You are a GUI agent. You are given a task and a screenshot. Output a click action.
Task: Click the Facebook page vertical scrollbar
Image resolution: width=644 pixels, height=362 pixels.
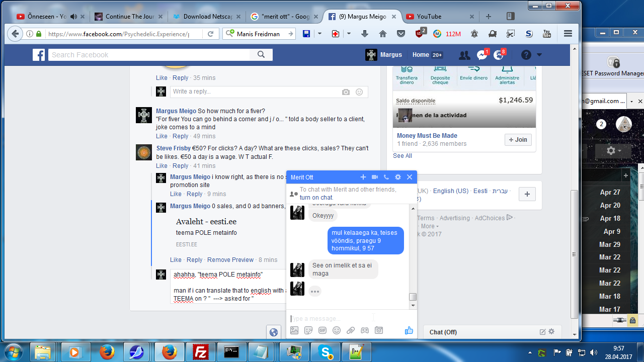point(575,254)
